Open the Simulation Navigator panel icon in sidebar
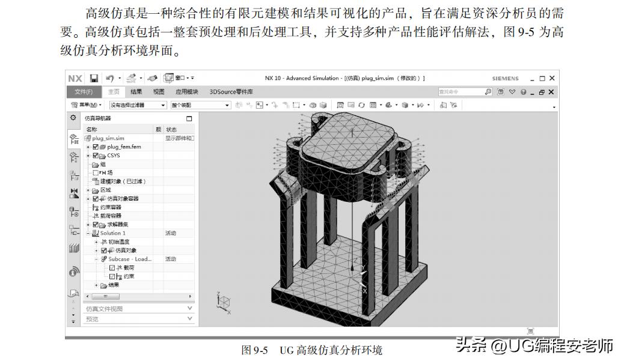Image resolution: width=624 pixels, height=364 pixels. pyautogui.click(x=73, y=139)
